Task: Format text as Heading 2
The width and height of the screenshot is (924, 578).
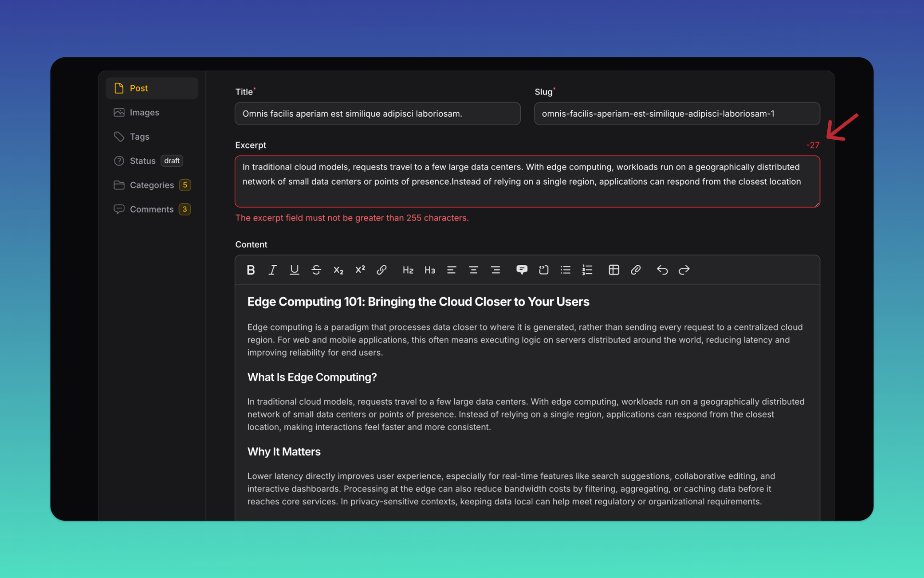Action: point(408,270)
